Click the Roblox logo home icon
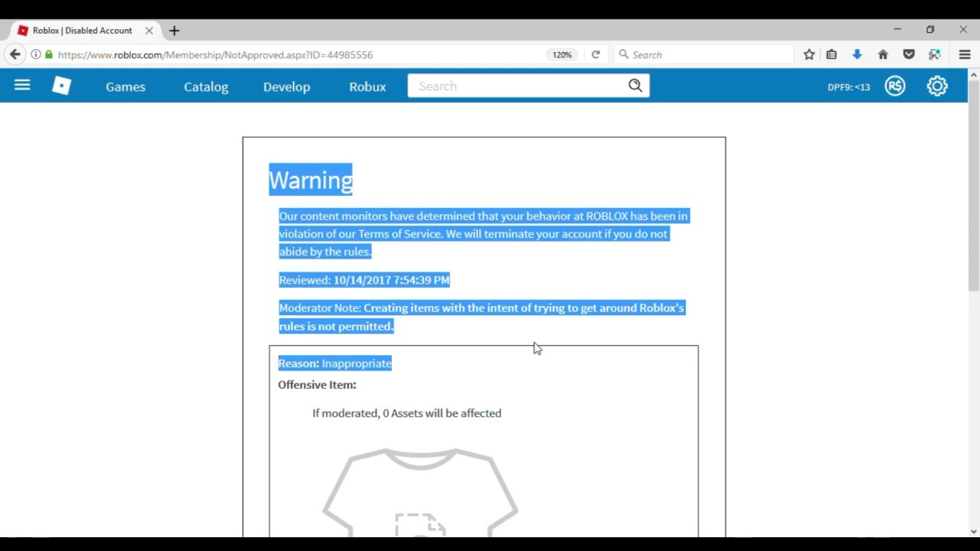980x551 pixels. tap(61, 86)
